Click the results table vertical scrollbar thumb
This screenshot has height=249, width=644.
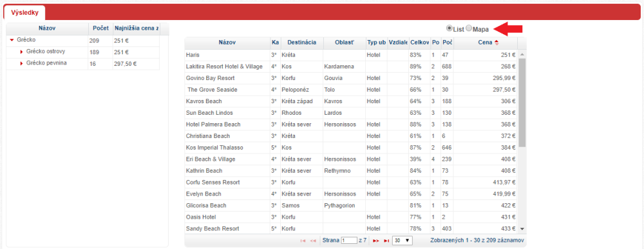[x=522, y=103]
